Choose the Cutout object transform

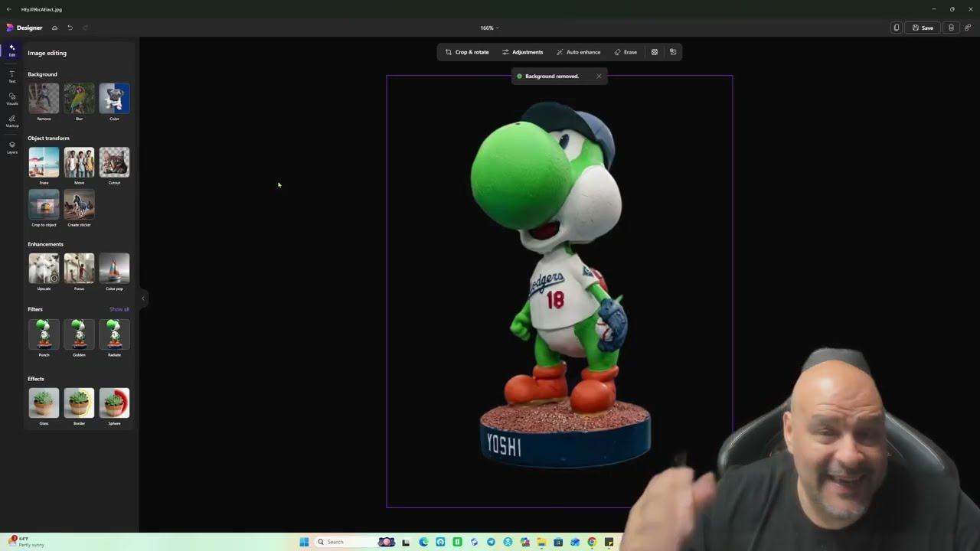tap(114, 162)
